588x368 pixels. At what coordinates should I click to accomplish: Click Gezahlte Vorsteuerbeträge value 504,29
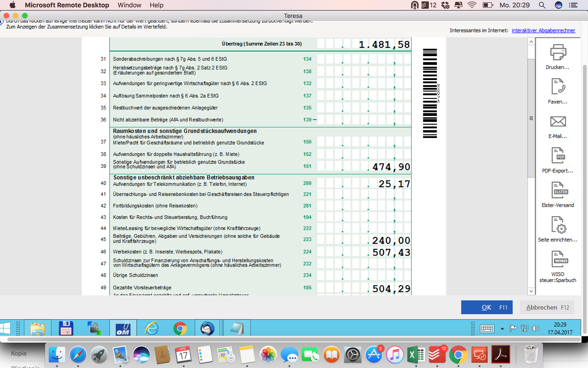391,289
